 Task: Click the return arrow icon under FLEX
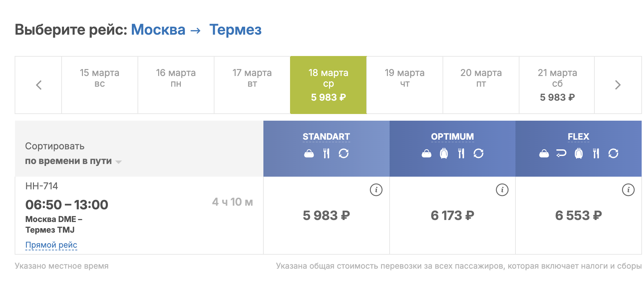tap(561, 153)
